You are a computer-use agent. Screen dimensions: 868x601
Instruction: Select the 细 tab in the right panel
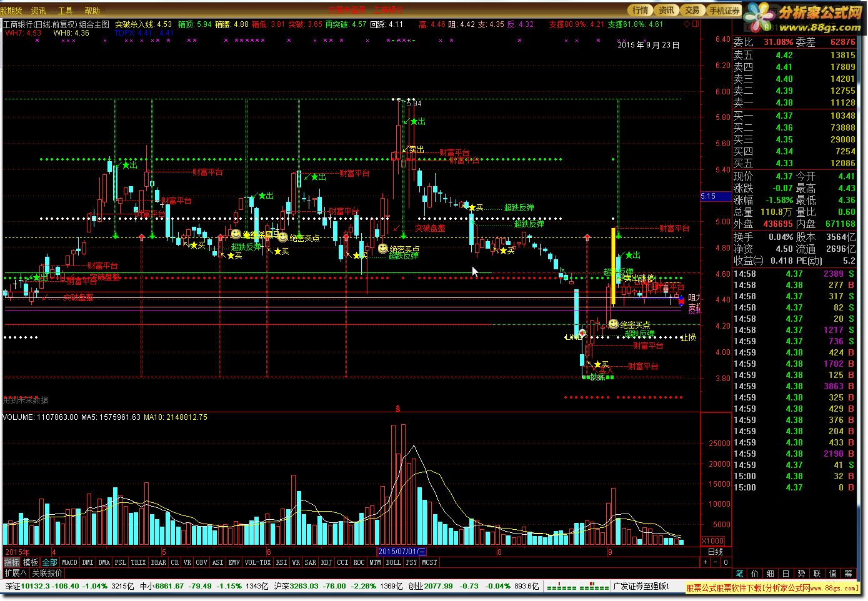pyautogui.click(x=771, y=573)
